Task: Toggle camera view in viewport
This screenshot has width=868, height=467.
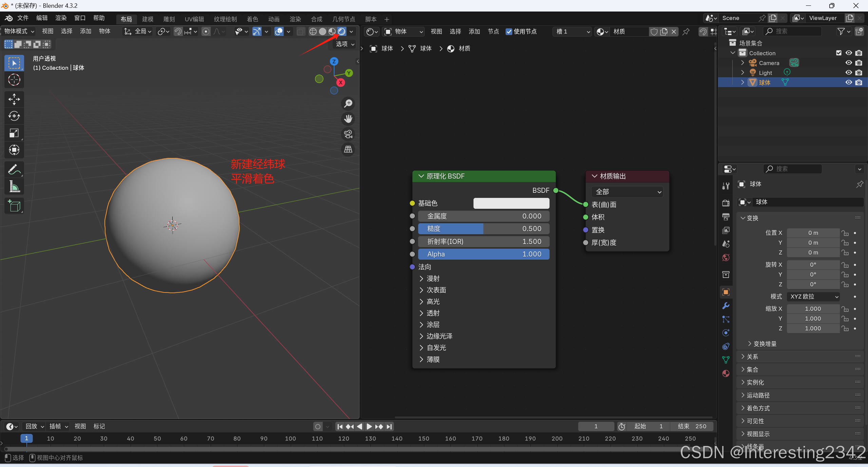Action: pos(348,134)
